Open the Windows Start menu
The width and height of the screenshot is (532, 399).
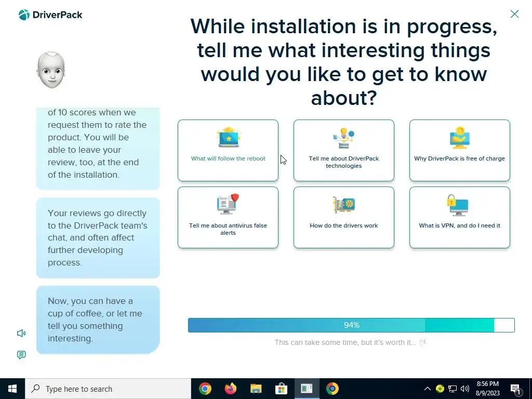point(12,389)
